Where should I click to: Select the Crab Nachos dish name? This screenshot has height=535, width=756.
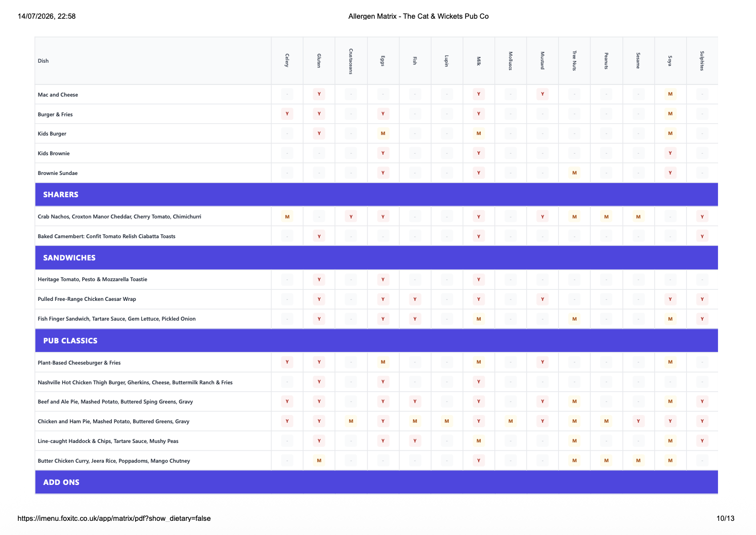(x=119, y=216)
